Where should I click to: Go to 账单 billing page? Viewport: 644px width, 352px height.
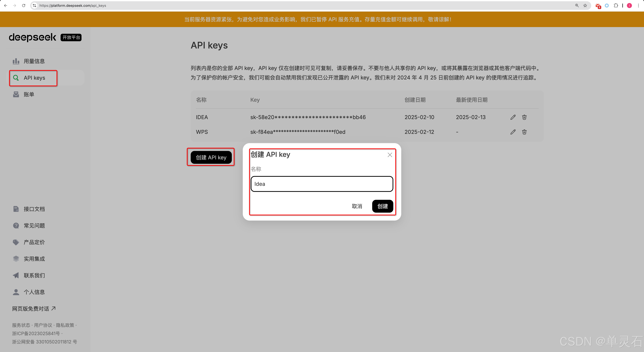[x=29, y=95]
